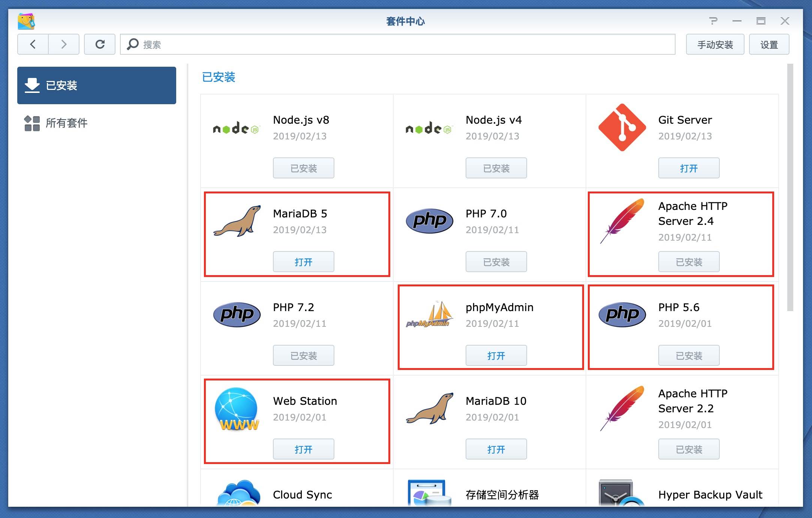This screenshot has width=812, height=518.
Task: Click the Package Center app icon in title bar
Action: click(26, 21)
